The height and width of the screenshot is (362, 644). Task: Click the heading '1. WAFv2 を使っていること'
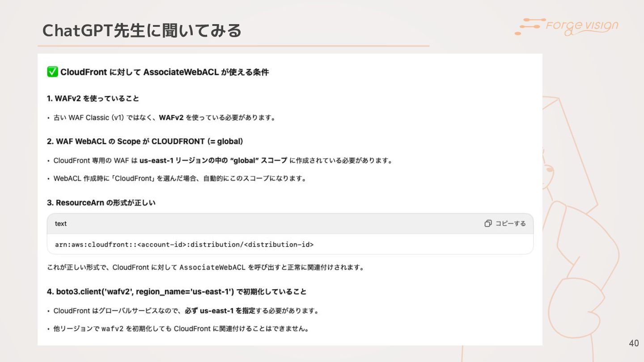93,98
